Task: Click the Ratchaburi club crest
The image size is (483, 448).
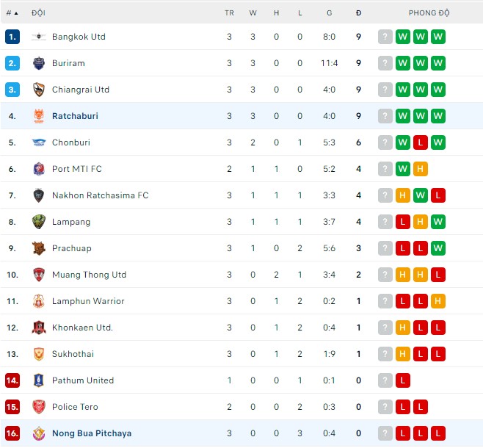Action: [x=39, y=116]
